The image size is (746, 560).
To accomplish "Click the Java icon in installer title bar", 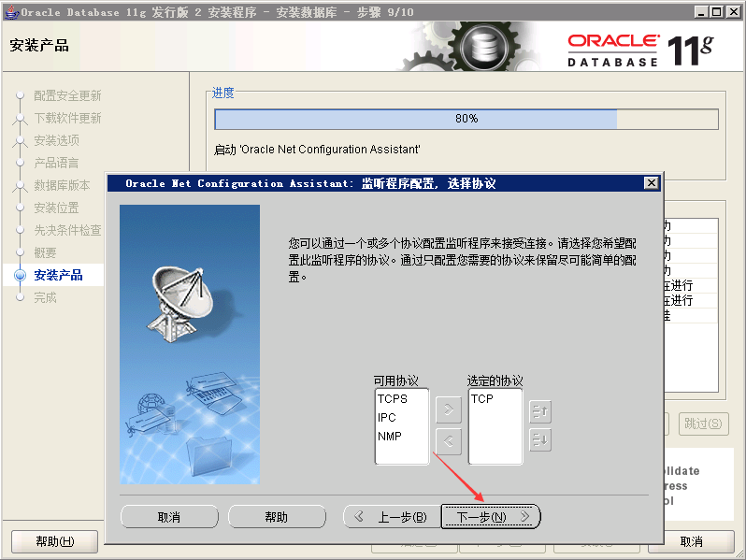I will click(x=11, y=12).
